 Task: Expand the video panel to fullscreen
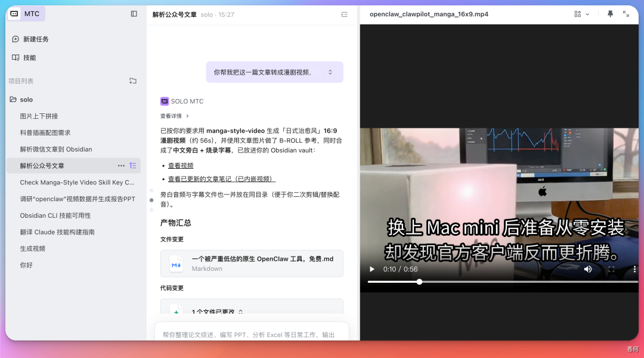click(627, 13)
